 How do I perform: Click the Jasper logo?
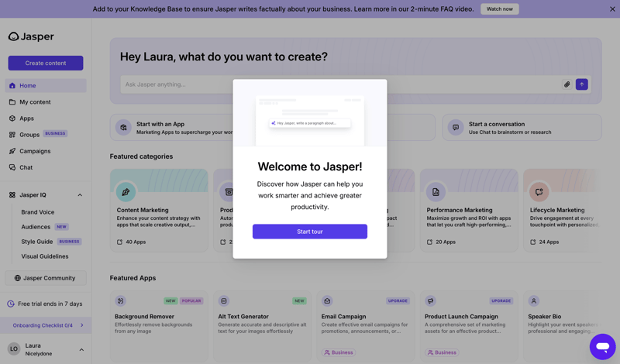tap(31, 36)
